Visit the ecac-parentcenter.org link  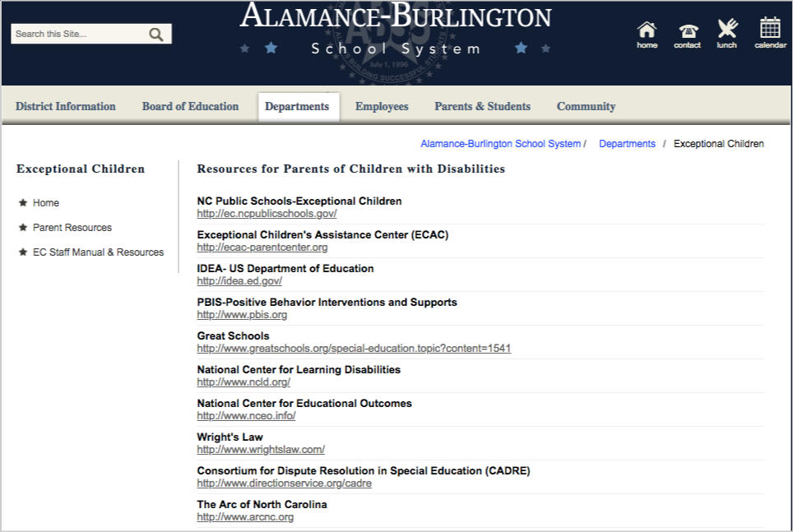(262, 247)
